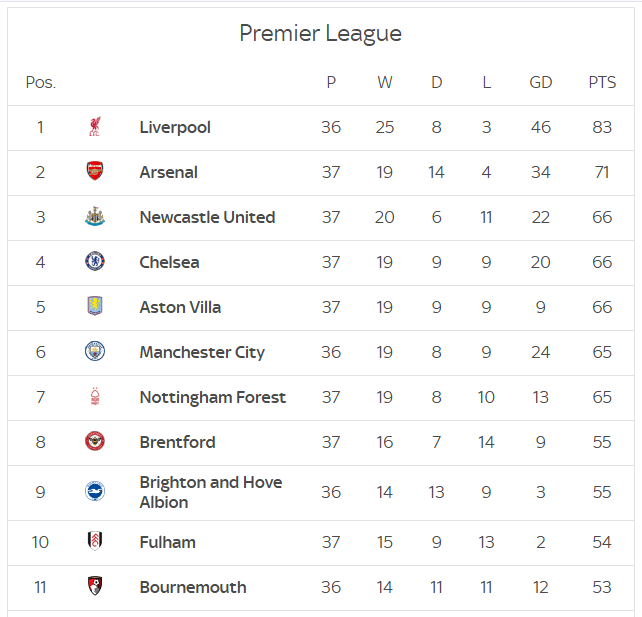Open the Liverpool team link

tap(175, 127)
